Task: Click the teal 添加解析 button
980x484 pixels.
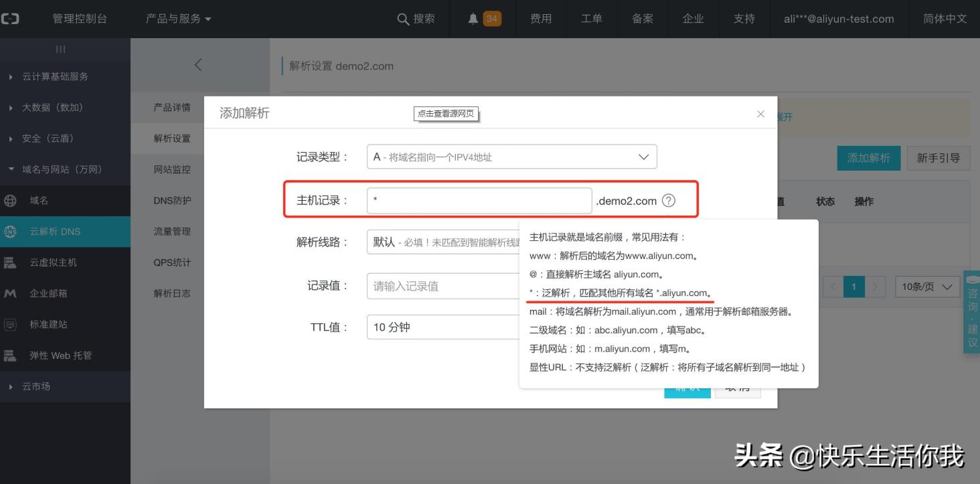Action: click(868, 158)
